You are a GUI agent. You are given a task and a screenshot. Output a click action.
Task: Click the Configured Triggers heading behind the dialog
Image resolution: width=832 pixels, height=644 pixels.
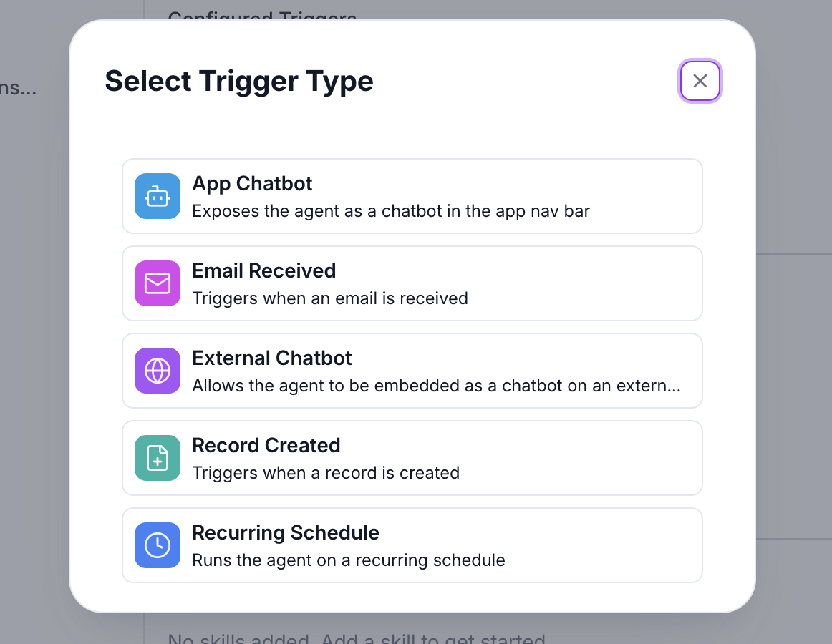(261, 16)
